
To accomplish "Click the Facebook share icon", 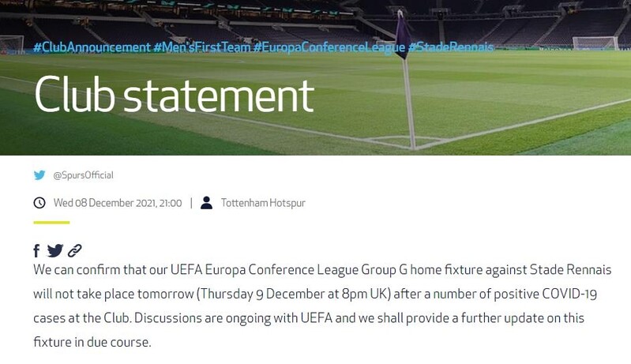I will 36,251.
